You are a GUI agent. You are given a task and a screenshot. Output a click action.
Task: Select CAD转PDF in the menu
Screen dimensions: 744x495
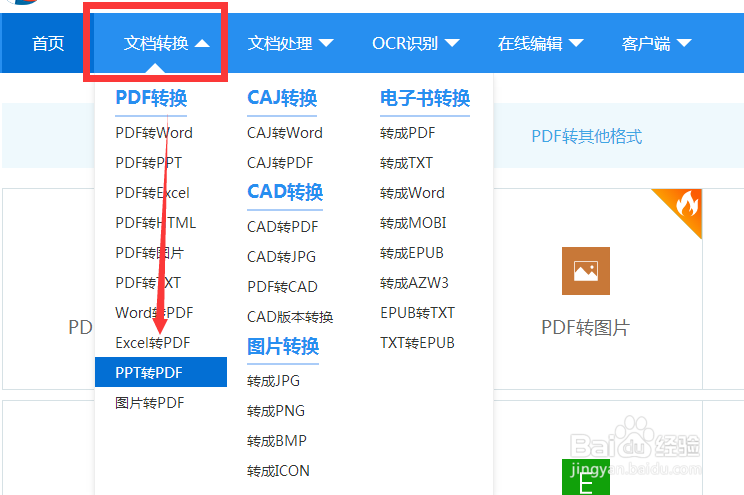(x=283, y=227)
